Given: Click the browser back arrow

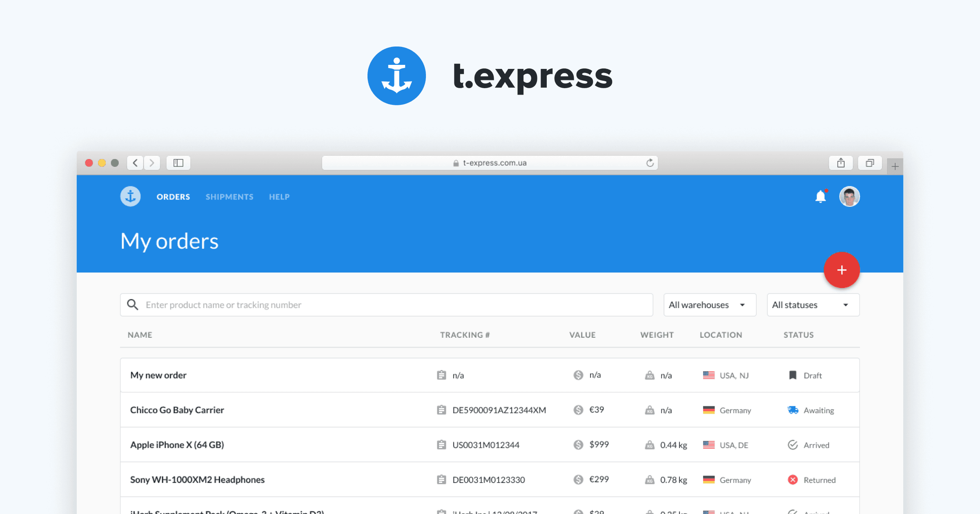Looking at the screenshot, I should 135,163.
